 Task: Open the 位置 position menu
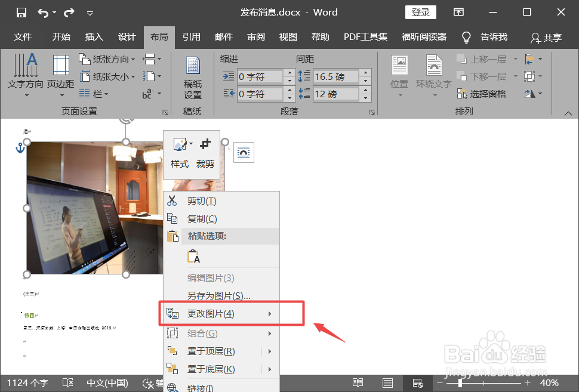tap(399, 76)
